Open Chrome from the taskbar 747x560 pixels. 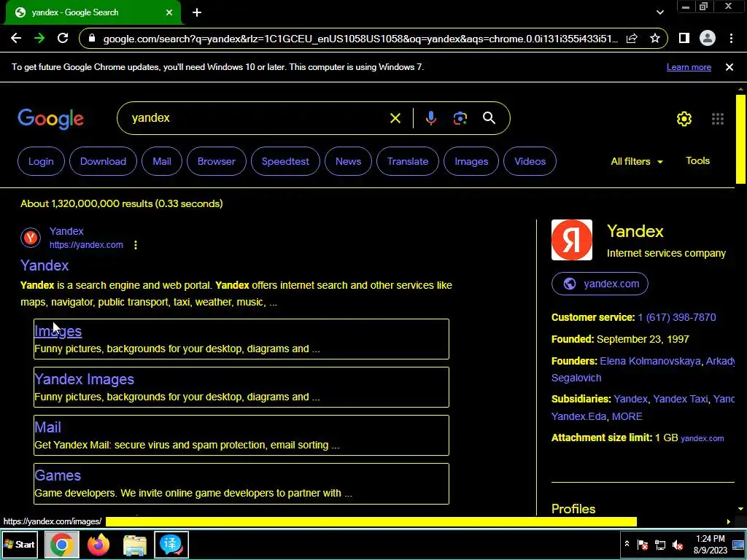coord(62,544)
